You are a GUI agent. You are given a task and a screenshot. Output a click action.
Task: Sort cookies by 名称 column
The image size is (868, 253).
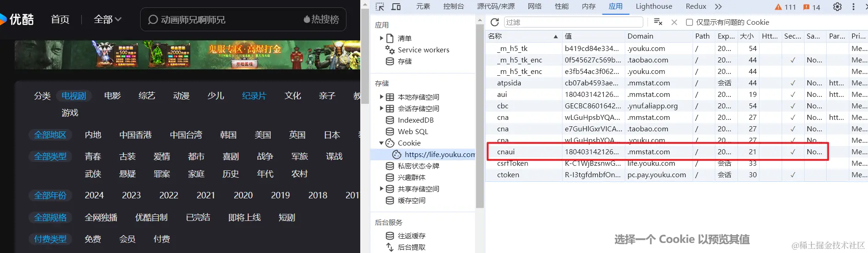click(x=523, y=36)
